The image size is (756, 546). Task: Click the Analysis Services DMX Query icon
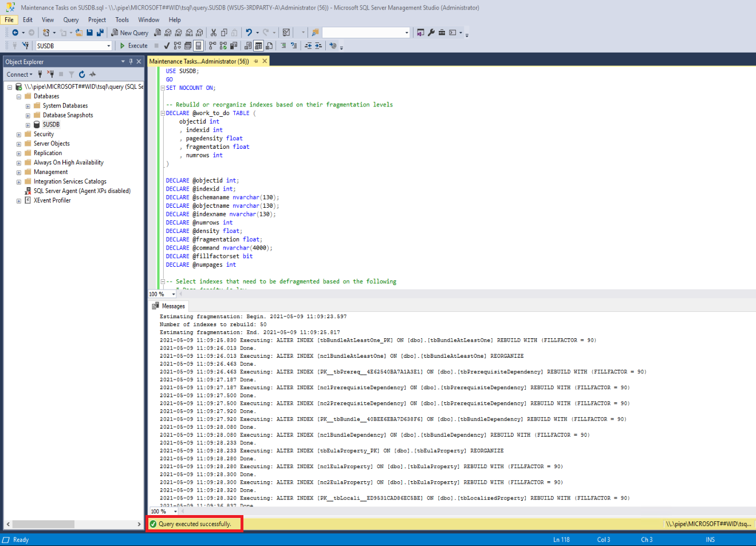(x=178, y=33)
